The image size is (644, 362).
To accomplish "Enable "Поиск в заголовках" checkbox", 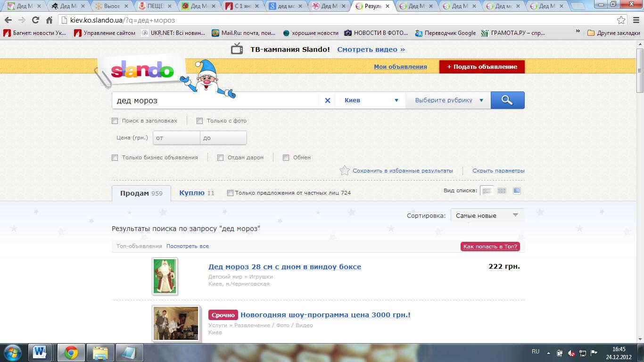I will (x=115, y=121).
